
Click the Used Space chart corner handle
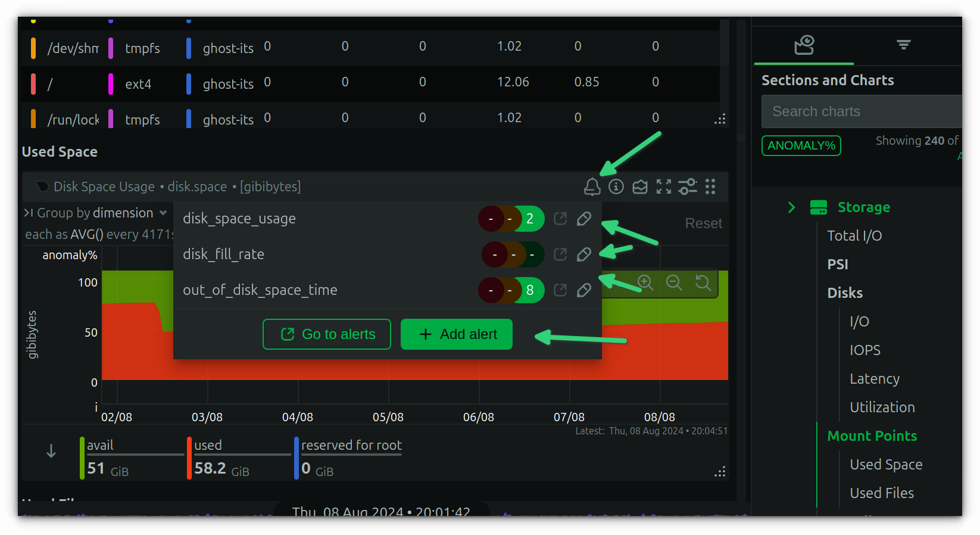pos(720,472)
